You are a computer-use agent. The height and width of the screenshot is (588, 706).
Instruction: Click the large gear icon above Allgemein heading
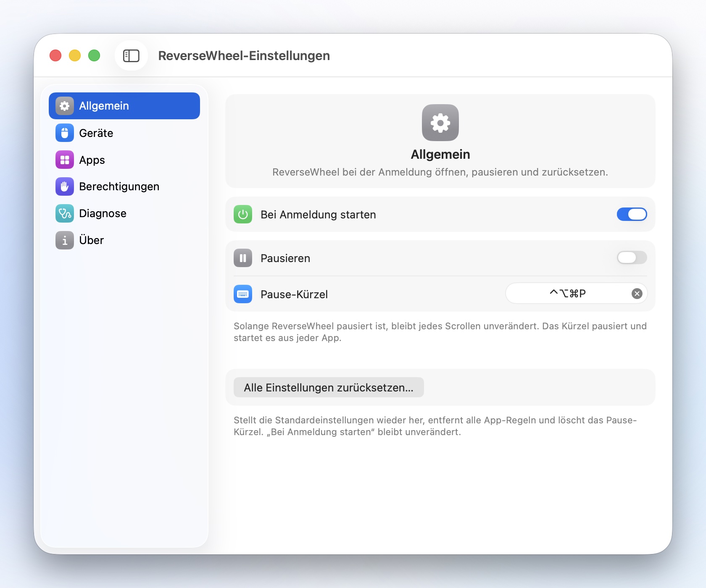[x=440, y=123]
